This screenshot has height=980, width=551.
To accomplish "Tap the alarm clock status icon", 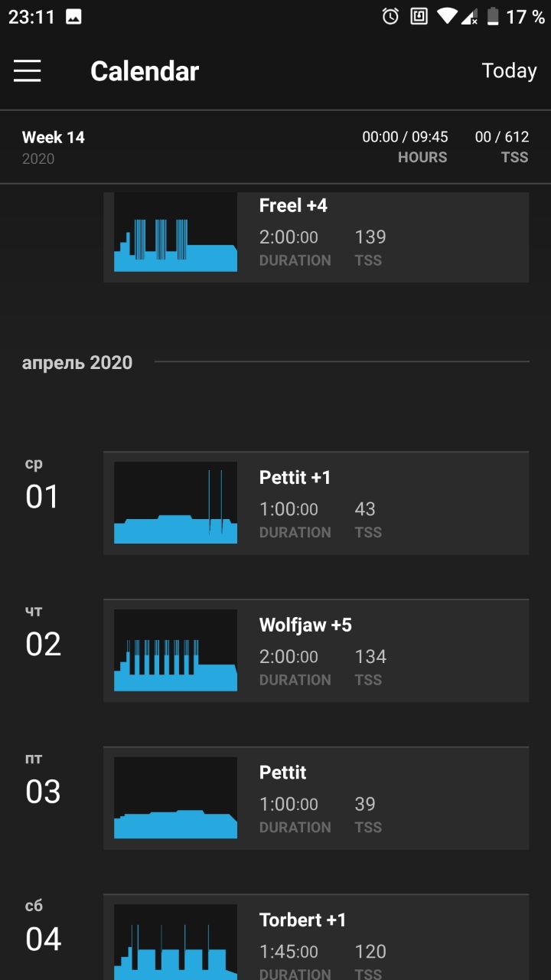I will tap(391, 16).
